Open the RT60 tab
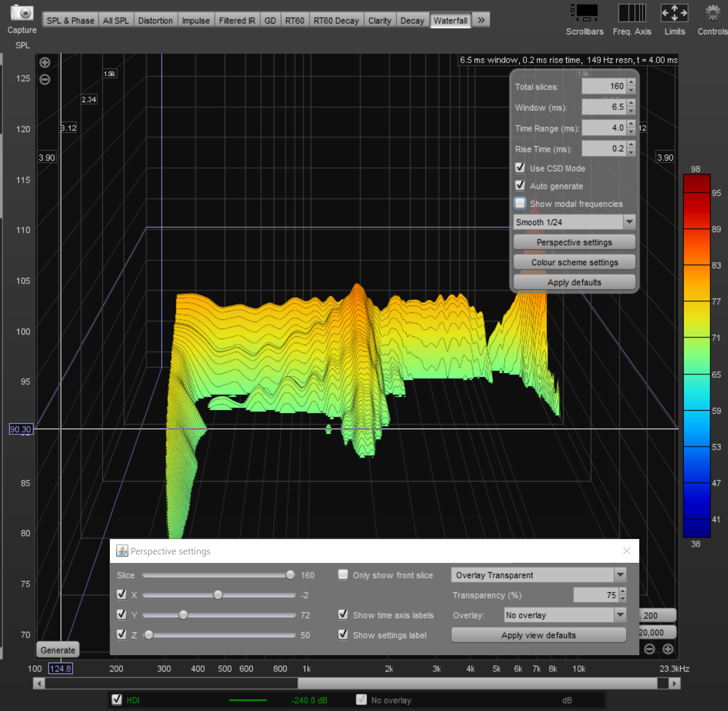Viewport: 728px width, 711px height. [295, 21]
